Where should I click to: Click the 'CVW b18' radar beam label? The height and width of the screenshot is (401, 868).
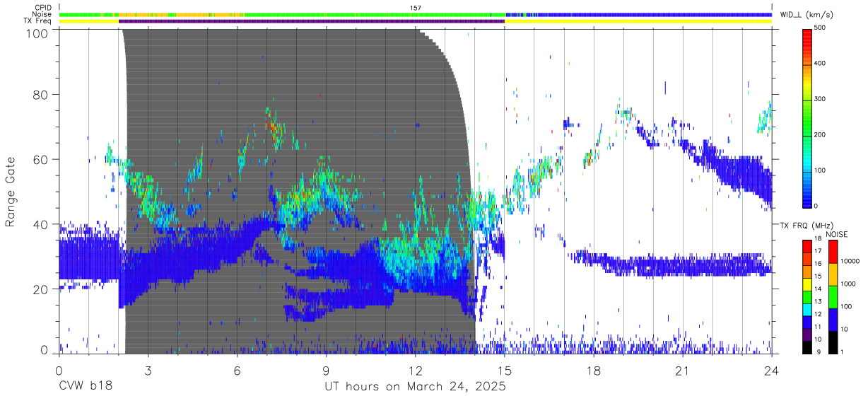(x=85, y=387)
